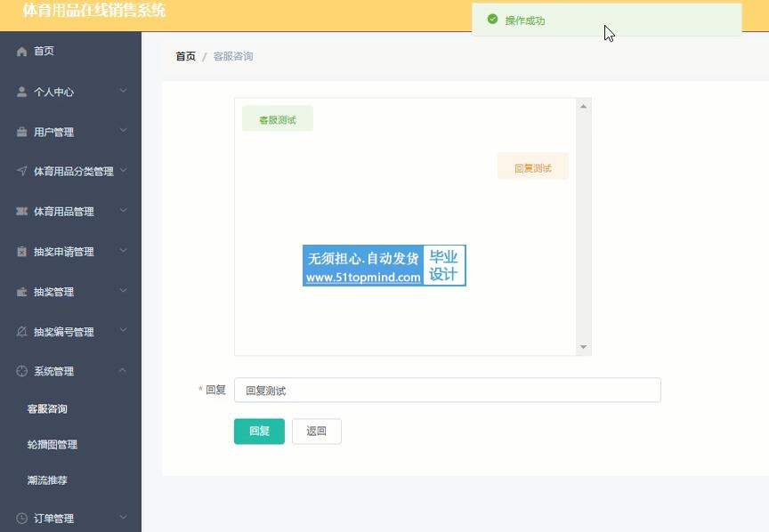Click the circular icon beside 系统管理
Image resolution: width=769 pixels, height=532 pixels.
pyautogui.click(x=21, y=371)
